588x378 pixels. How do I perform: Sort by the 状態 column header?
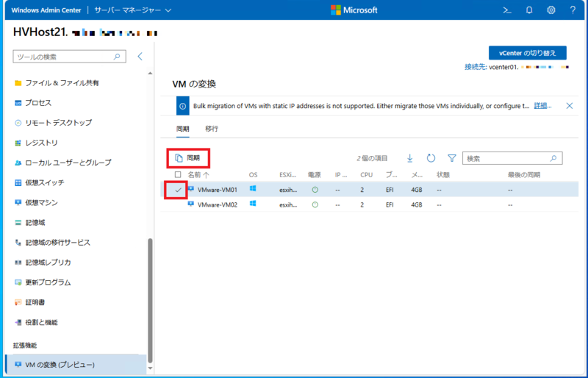(443, 175)
